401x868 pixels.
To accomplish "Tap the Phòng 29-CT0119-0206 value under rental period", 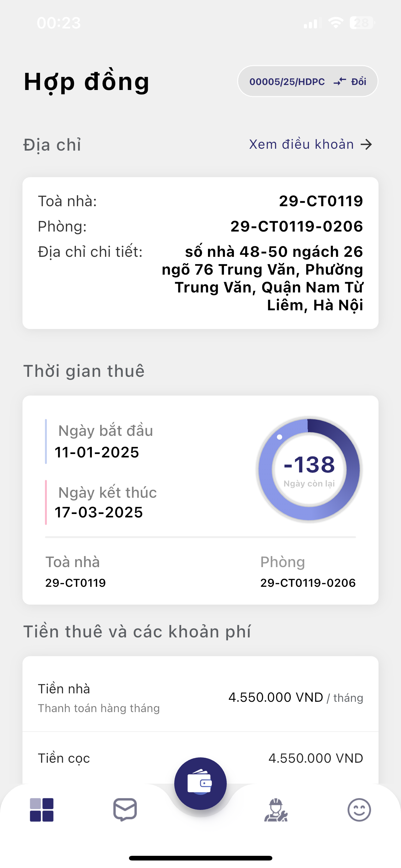I will pyautogui.click(x=308, y=583).
